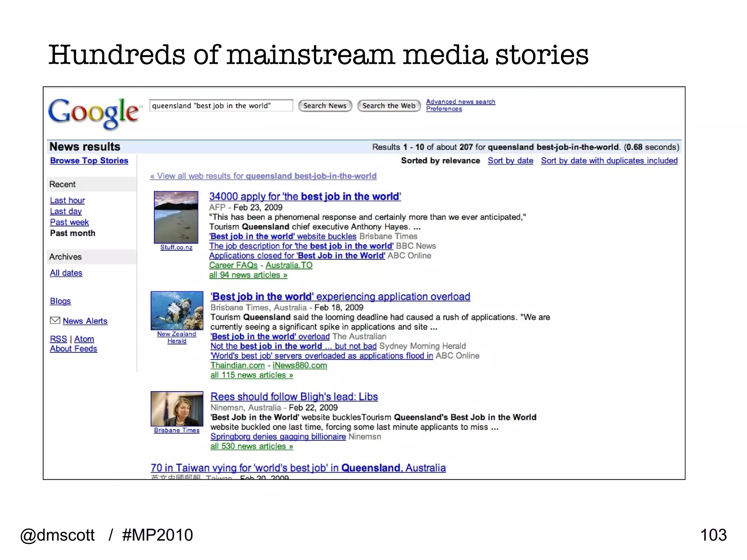Open 'Springborg denies gagging billionaire' article
This screenshot has width=747, height=560.
pyautogui.click(x=278, y=437)
